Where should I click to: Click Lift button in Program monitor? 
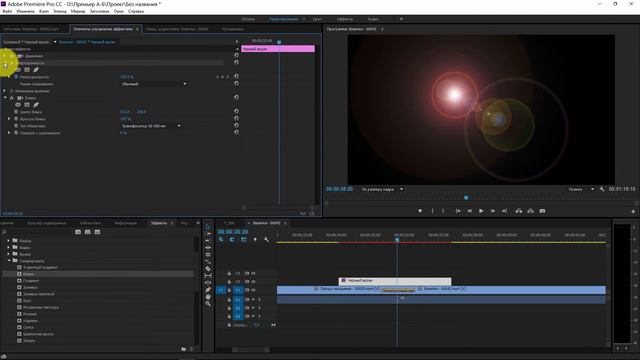(519, 211)
